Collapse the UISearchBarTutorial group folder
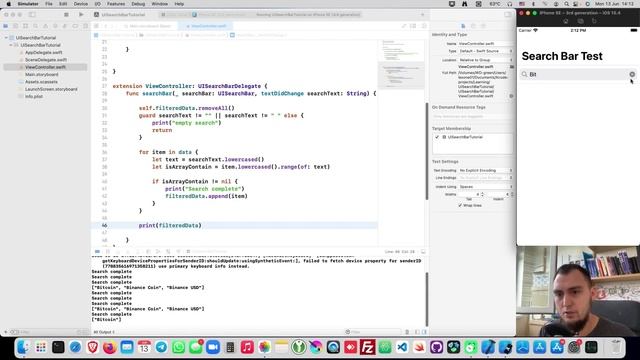The height and width of the screenshot is (360, 640). [11, 45]
